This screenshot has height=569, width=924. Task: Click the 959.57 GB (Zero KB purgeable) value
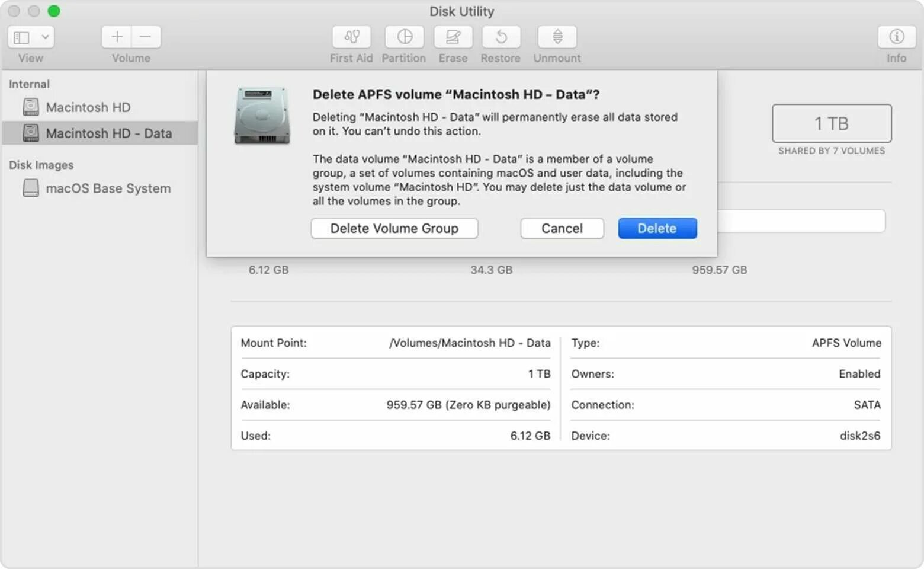click(469, 405)
